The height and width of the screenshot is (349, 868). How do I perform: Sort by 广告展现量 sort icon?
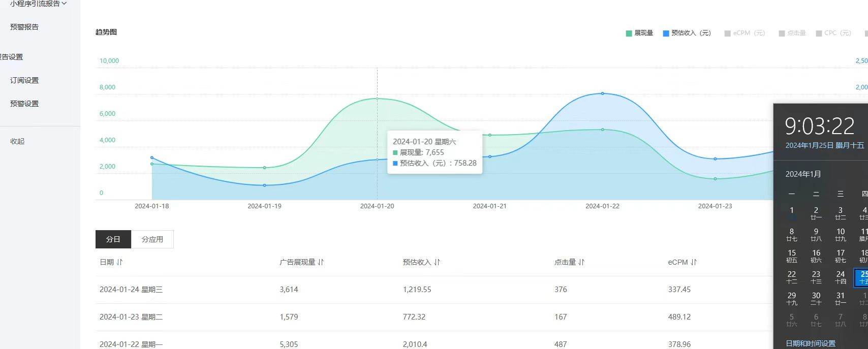click(321, 262)
